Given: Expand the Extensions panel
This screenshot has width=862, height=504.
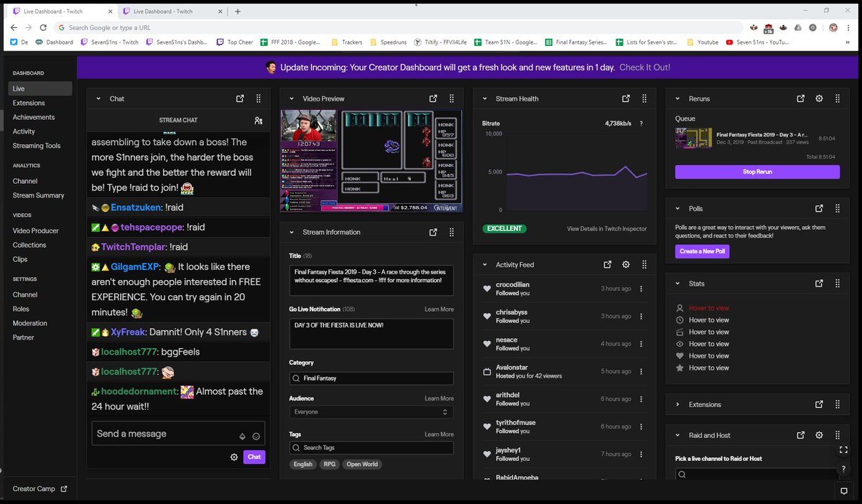Looking at the screenshot, I should (x=678, y=404).
